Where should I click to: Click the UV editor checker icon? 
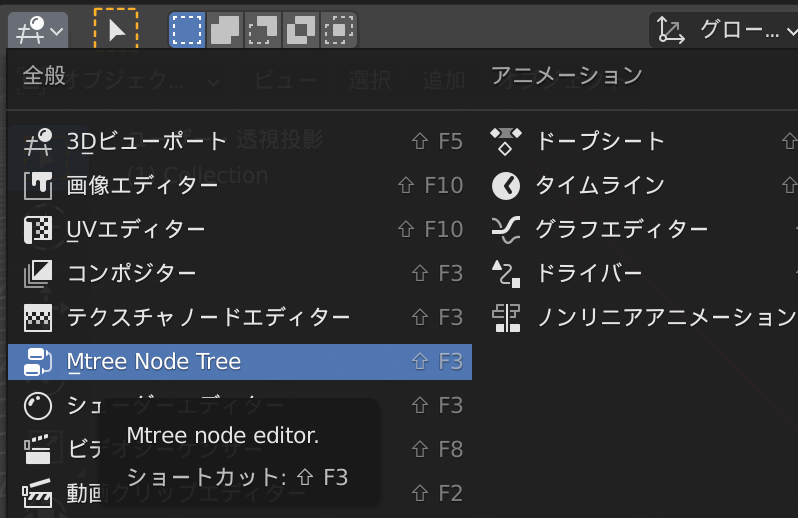click(38, 229)
